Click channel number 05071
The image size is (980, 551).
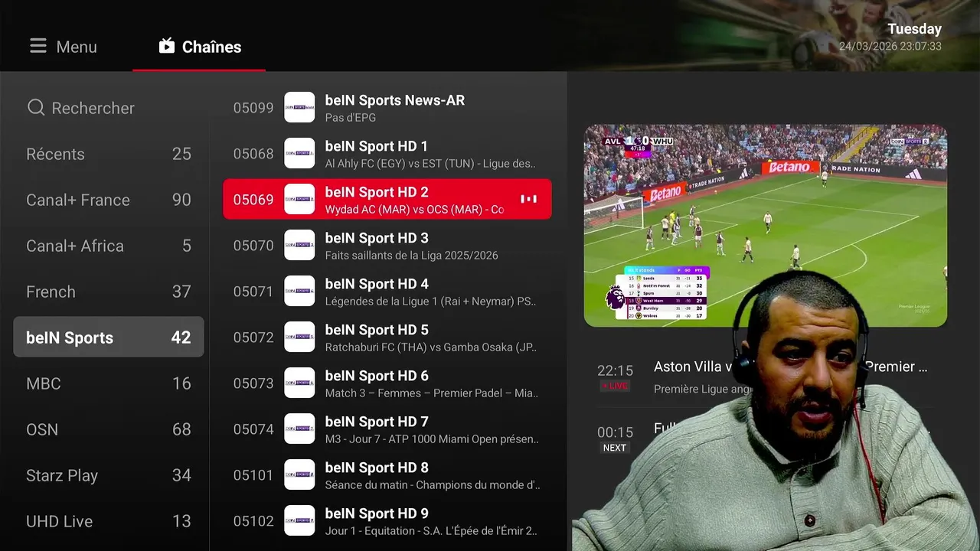(x=253, y=292)
